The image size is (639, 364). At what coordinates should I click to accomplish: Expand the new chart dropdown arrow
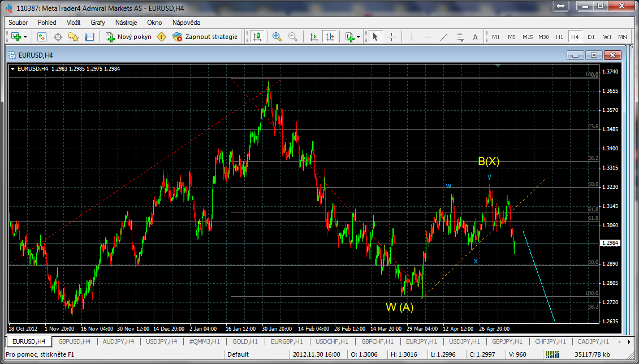(25, 37)
